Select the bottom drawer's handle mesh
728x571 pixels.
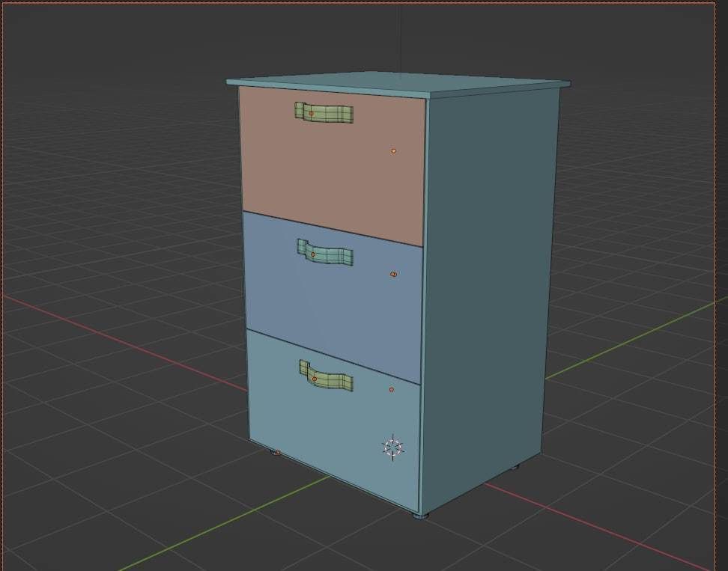point(326,376)
